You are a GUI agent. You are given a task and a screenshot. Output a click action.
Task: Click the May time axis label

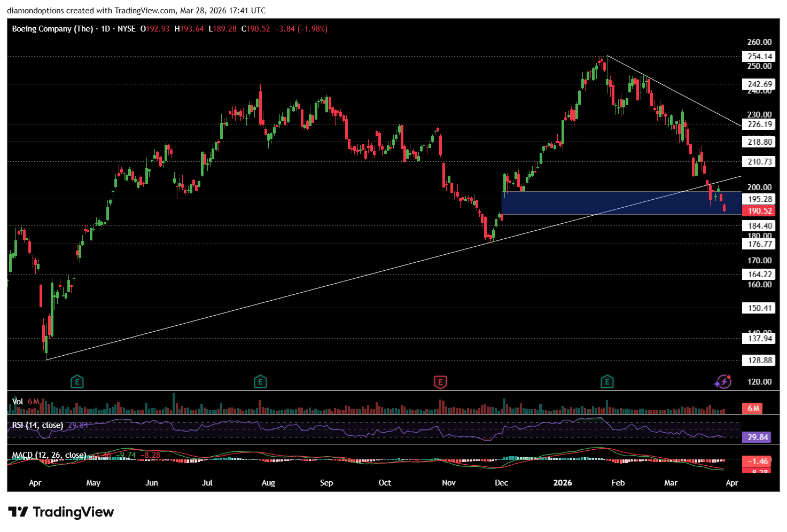coord(93,483)
